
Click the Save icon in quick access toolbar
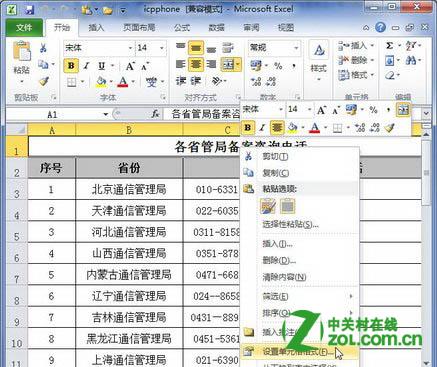tap(30, 9)
